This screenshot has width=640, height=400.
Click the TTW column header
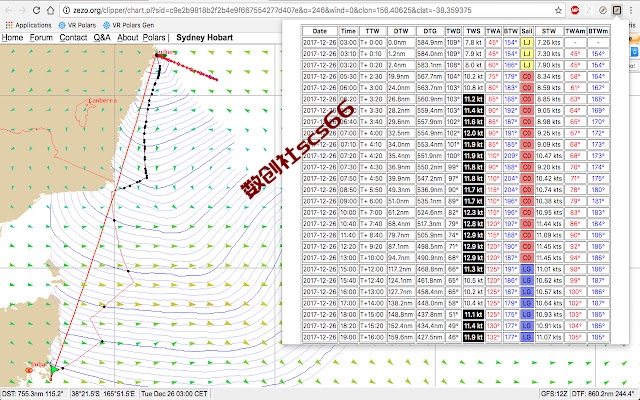coord(372,31)
